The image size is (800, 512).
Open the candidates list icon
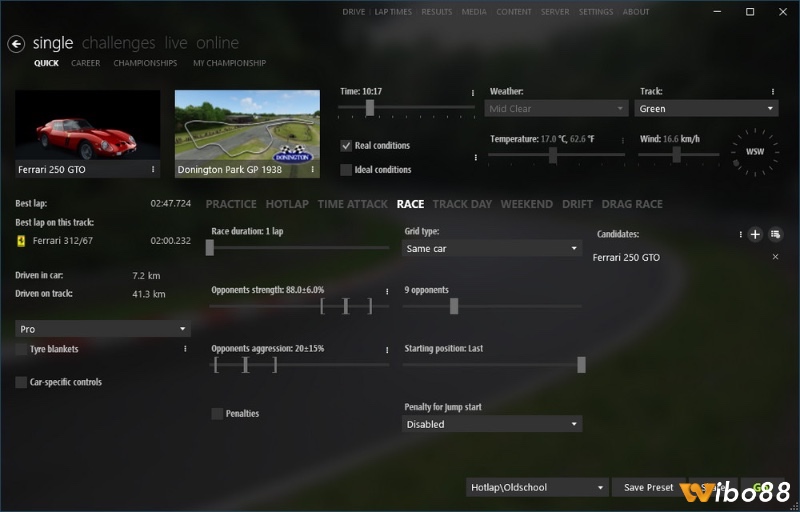coord(776,235)
